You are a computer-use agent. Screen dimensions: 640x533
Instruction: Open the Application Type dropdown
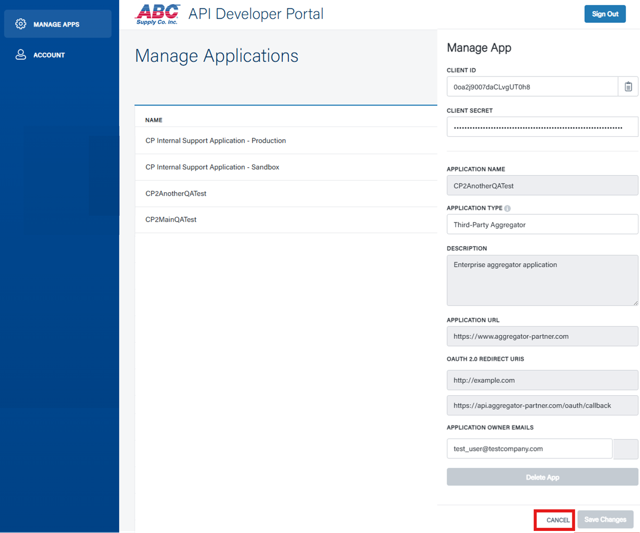point(541,225)
